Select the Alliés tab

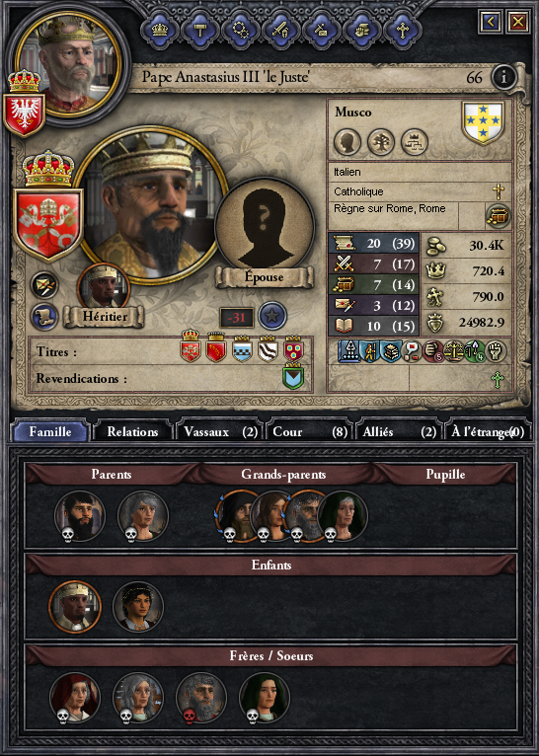tap(398, 431)
